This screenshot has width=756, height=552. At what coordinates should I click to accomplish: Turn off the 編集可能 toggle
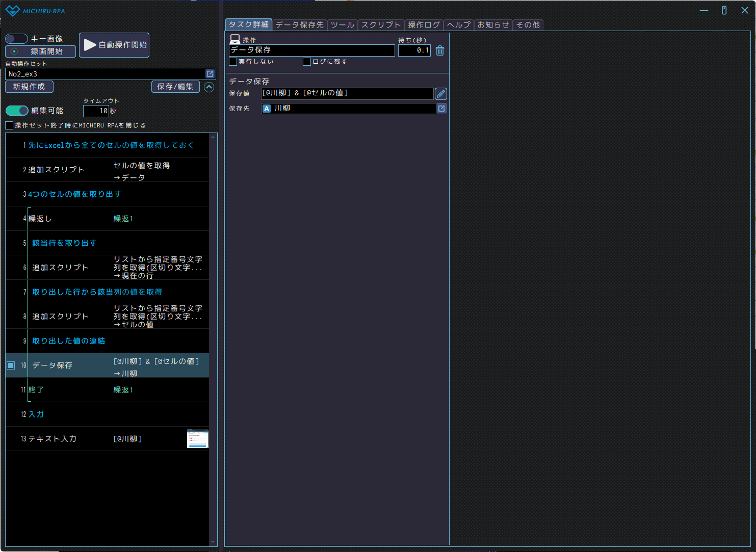[x=17, y=111]
